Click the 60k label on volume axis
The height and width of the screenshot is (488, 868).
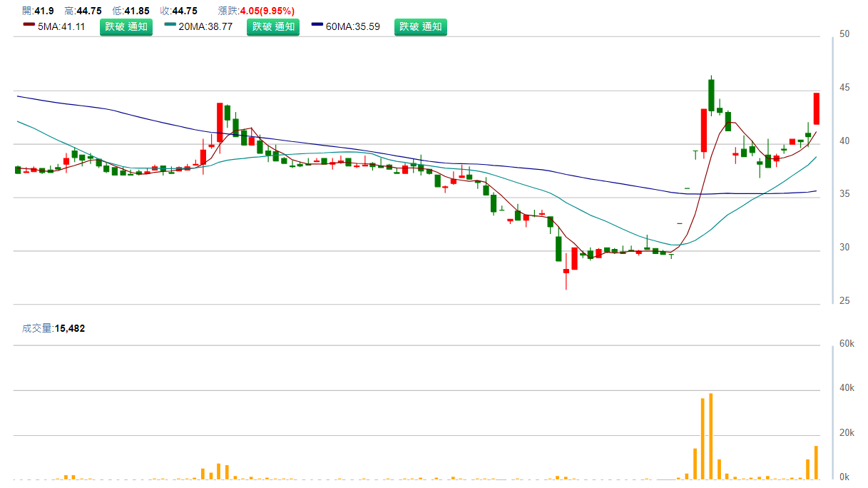[x=847, y=344]
